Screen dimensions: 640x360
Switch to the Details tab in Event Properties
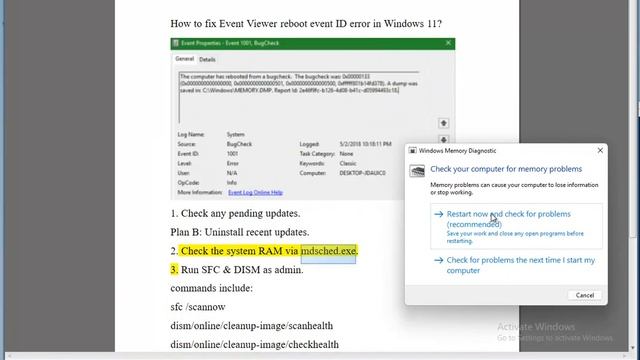coord(207,60)
